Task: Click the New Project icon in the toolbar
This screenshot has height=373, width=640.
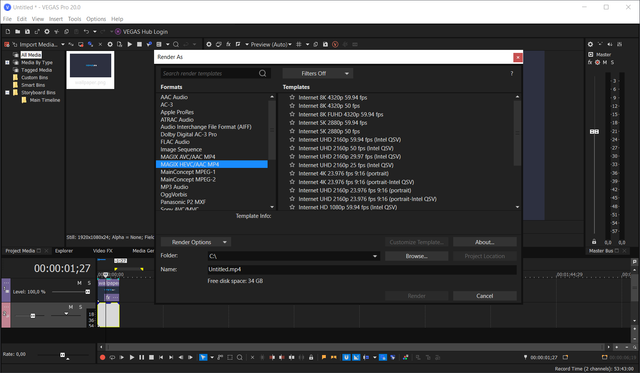Action: (x=8, y=31)
